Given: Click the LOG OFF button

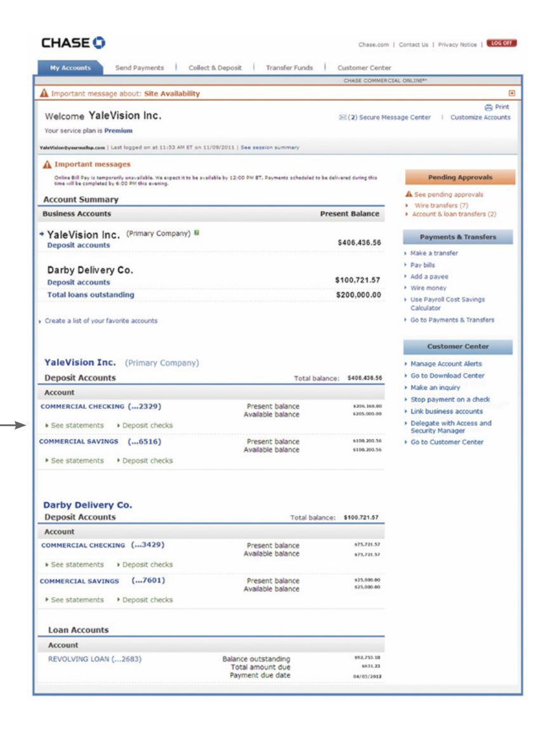Looking at the screenshot, I should (x=503, y=42).
